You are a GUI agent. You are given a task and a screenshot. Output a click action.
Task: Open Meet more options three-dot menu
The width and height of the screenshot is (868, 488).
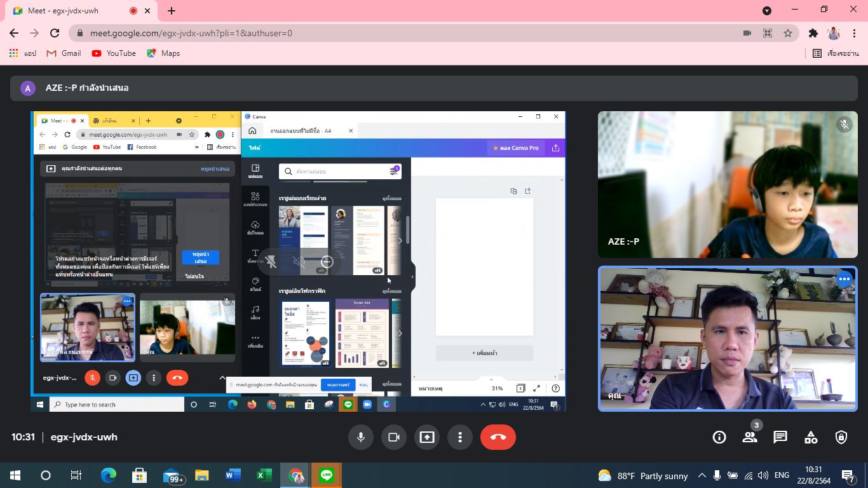(460, 437)
